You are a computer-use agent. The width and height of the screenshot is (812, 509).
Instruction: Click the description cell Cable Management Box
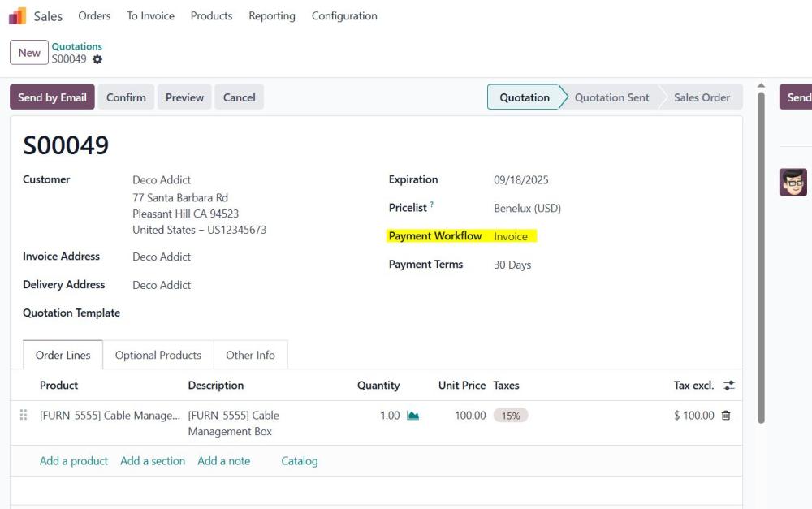coord(233,423)
